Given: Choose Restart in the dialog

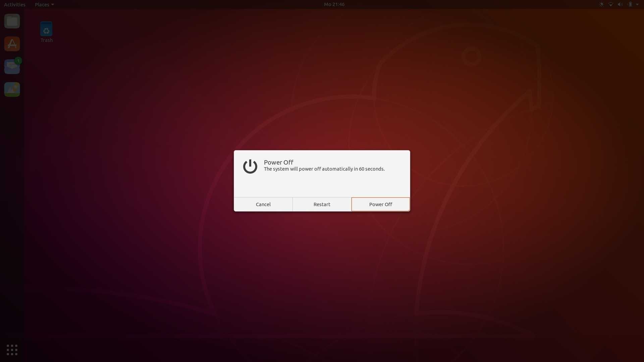Looking at the screenshot, I should tap(322, 204).
